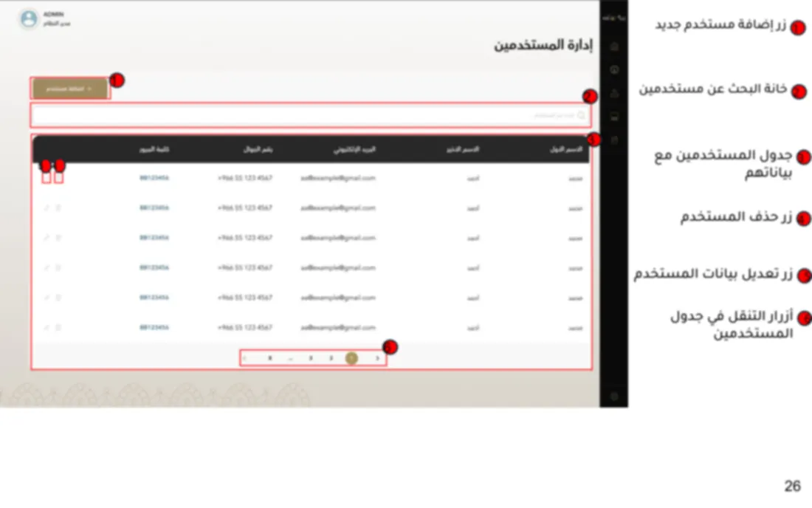Screen dimensions: 812x508
Task: Open the ADMIN profile avatar
Action: tap(29, 19)
